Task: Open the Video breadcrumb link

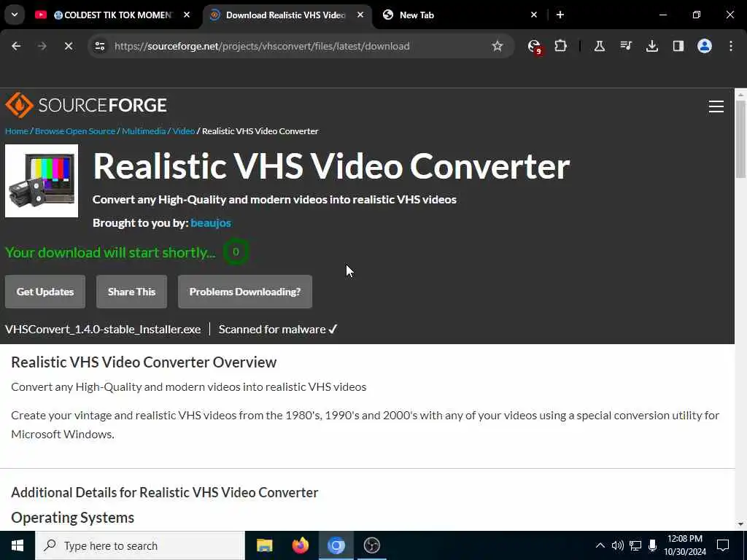Action: coord(184,131)
